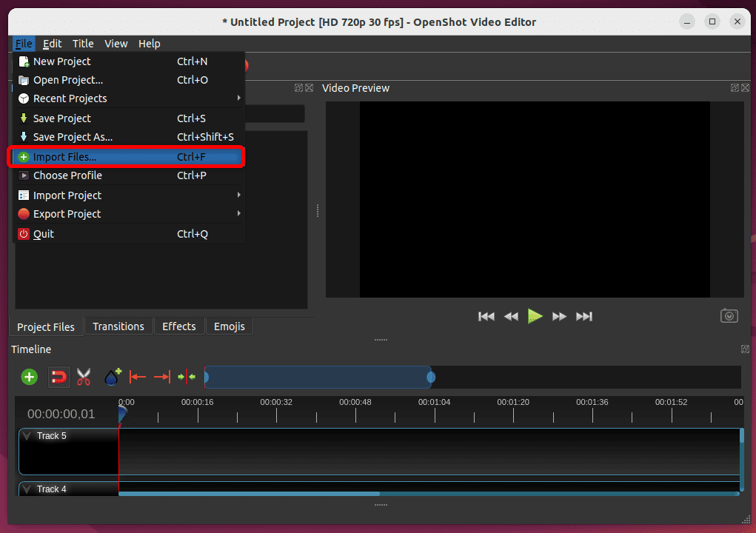This screenshot has height=533, width=756.
Task: Collapse the Track 5 header chevron
Action: pyautogui.click(x=28, y=435)
